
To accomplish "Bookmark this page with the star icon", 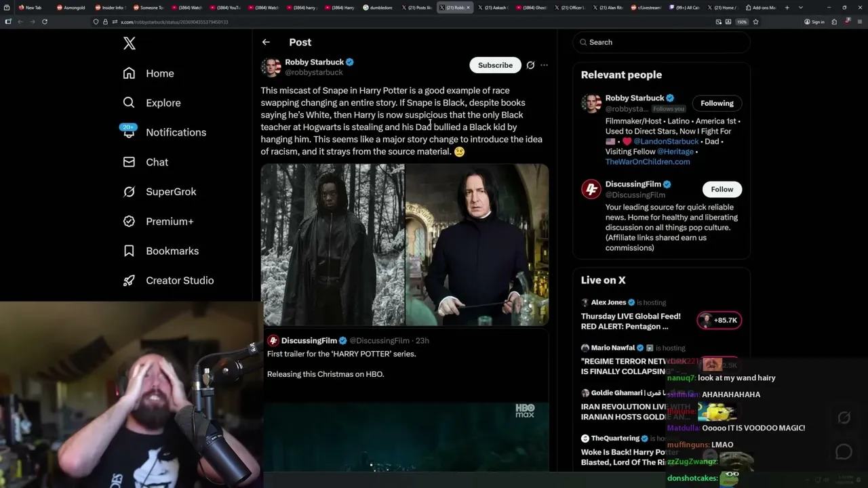I will (755, 22).
